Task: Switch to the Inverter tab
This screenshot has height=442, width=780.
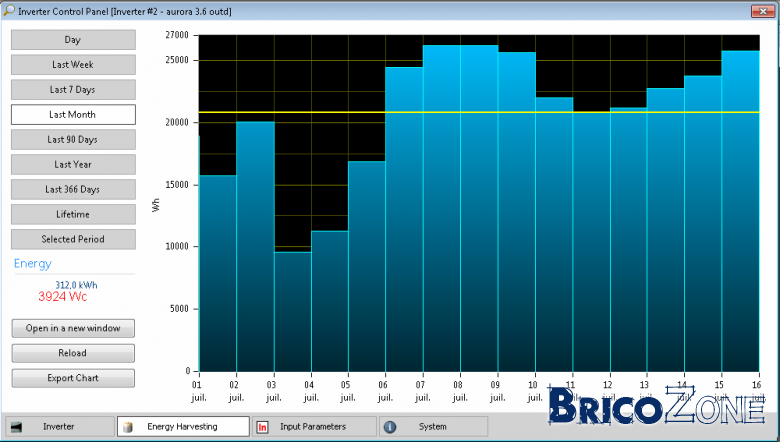Action: click(x=60, y=427)
